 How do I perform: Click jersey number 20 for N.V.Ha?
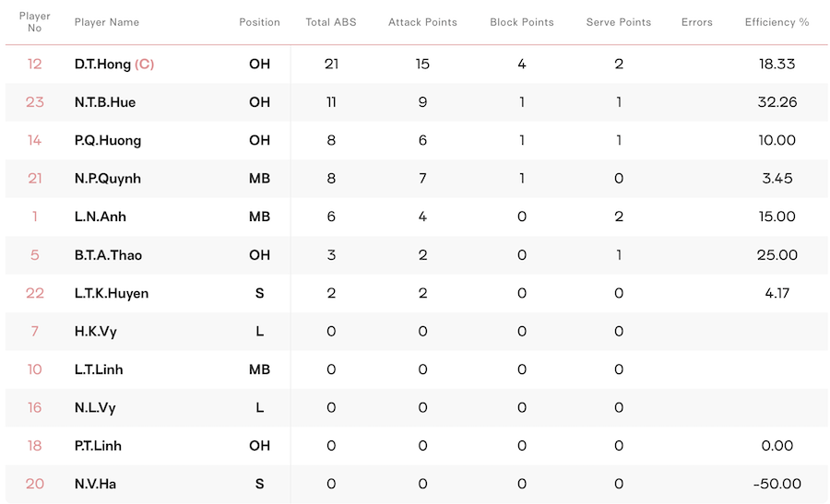click(x=34, y=484)
